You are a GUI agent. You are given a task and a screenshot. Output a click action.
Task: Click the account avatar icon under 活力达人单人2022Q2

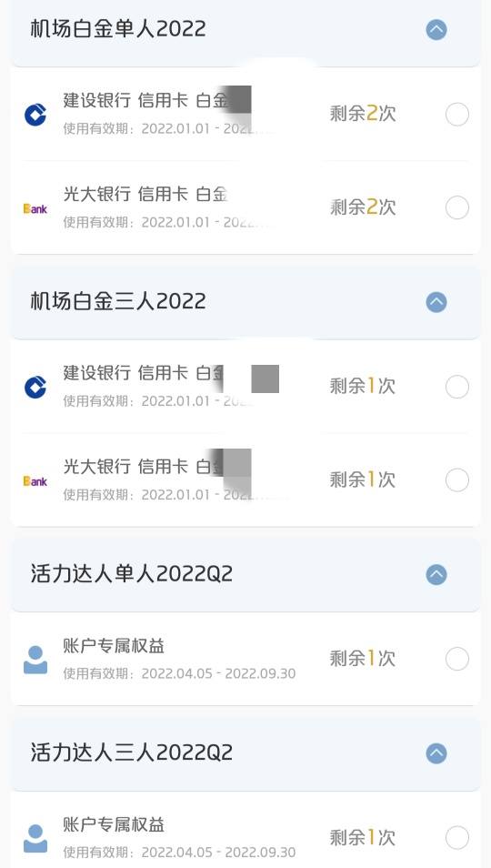pos(35,660)
